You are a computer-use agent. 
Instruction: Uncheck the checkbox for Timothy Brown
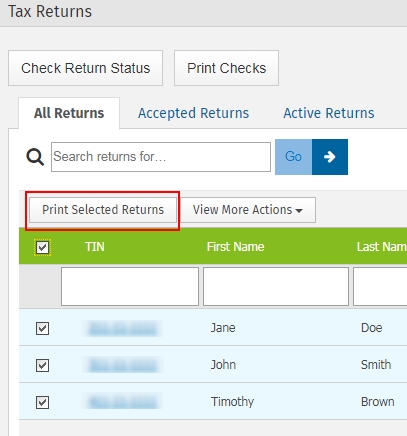coord(42,402)
